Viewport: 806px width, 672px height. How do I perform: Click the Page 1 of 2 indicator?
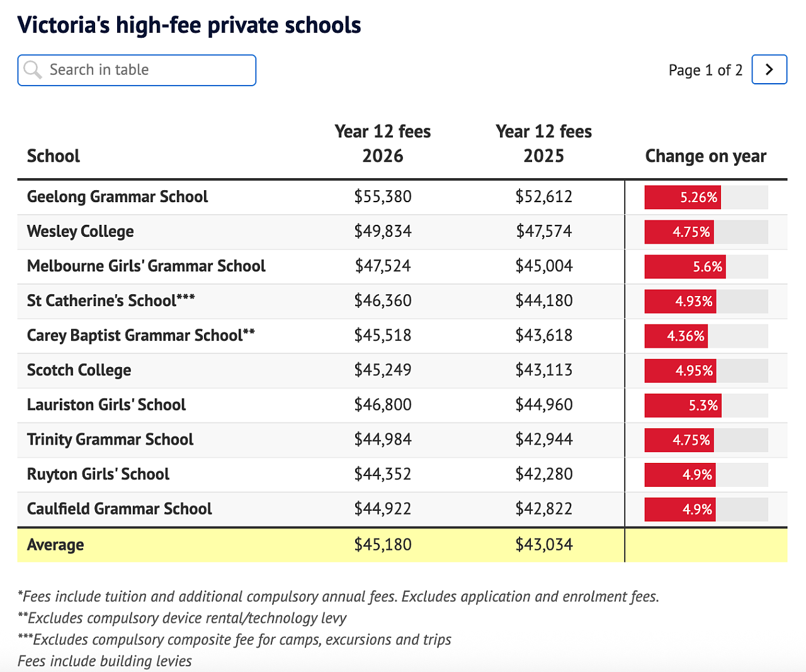pyautogui.click(x=706, y=70)
